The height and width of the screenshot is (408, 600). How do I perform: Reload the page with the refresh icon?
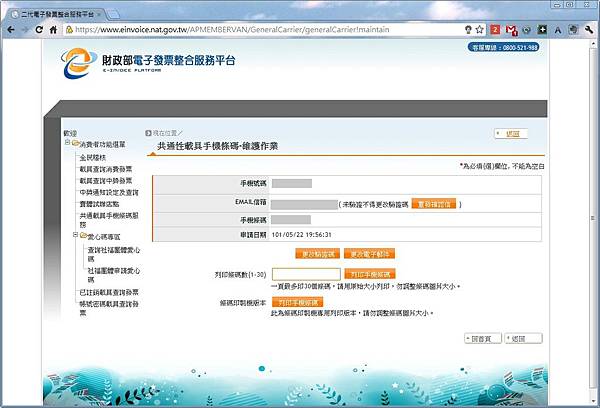click(39, 29)
